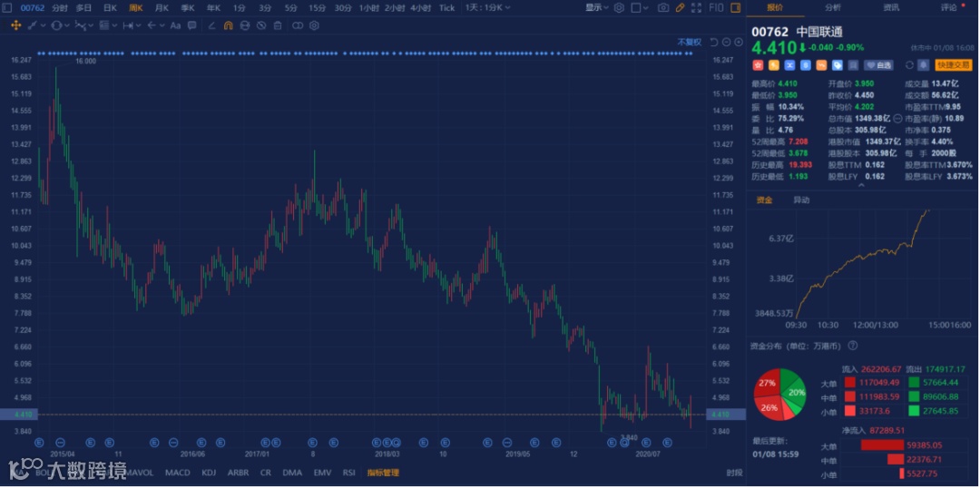
Task: Click the alert bell icon
Action: [x=923, y=65]
